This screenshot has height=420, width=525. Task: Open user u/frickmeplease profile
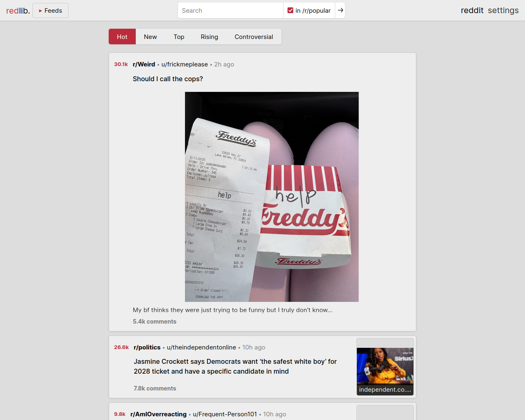(185, 64)
